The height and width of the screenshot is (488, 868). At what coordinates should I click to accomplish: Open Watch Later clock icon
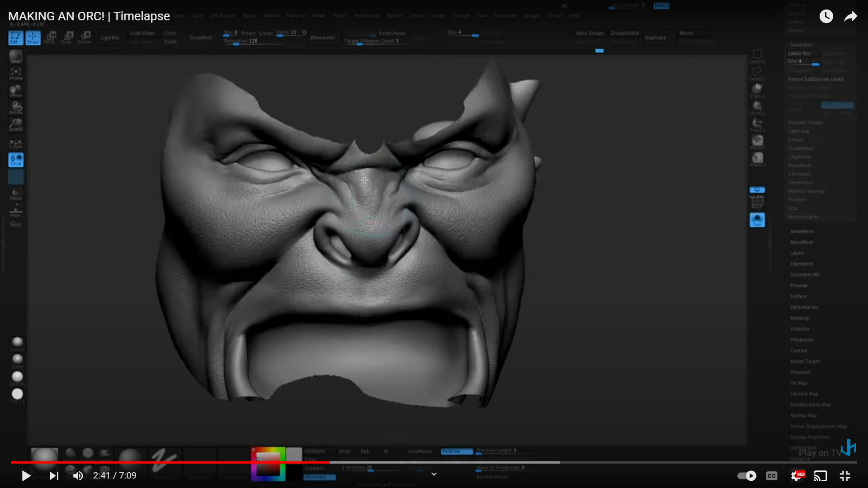click(x=826, y=17)
